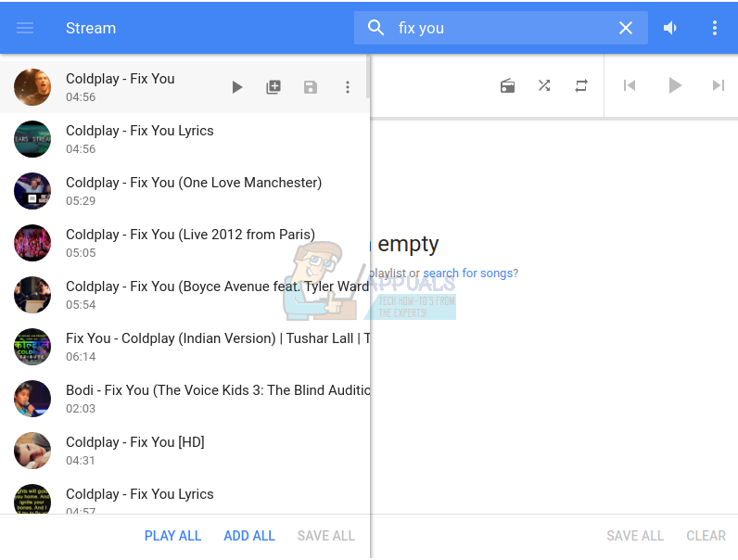Click thumbnail of Indian Version result
The width and height of the screenshot is (738, 560).
[32, 347]
